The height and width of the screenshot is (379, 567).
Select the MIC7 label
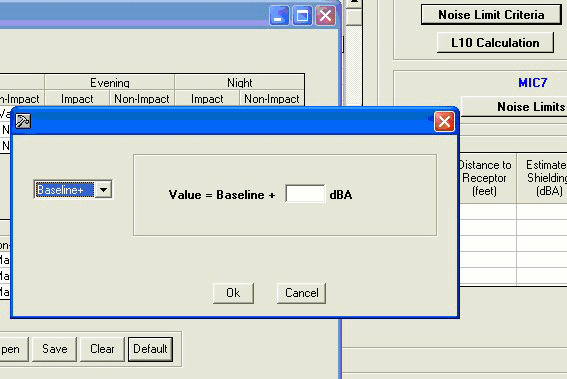point(533,82)
